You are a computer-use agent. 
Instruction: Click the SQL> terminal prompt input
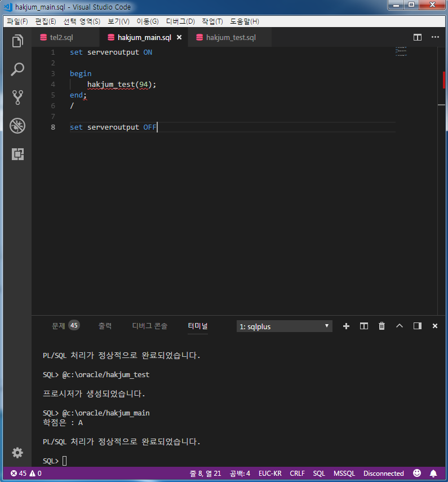pyautogui.click(x=65, y=461)
